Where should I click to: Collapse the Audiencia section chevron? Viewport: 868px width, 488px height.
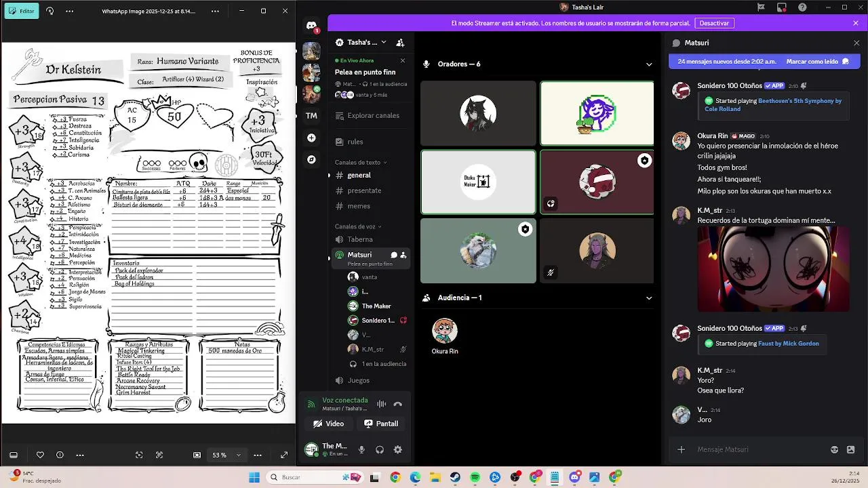pyautogui.click(x=649, y=298)
